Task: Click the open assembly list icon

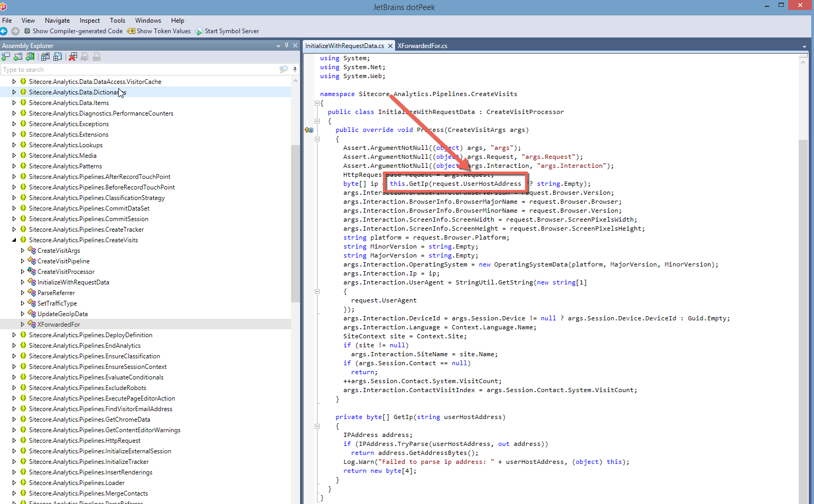Action: point(45,56)
